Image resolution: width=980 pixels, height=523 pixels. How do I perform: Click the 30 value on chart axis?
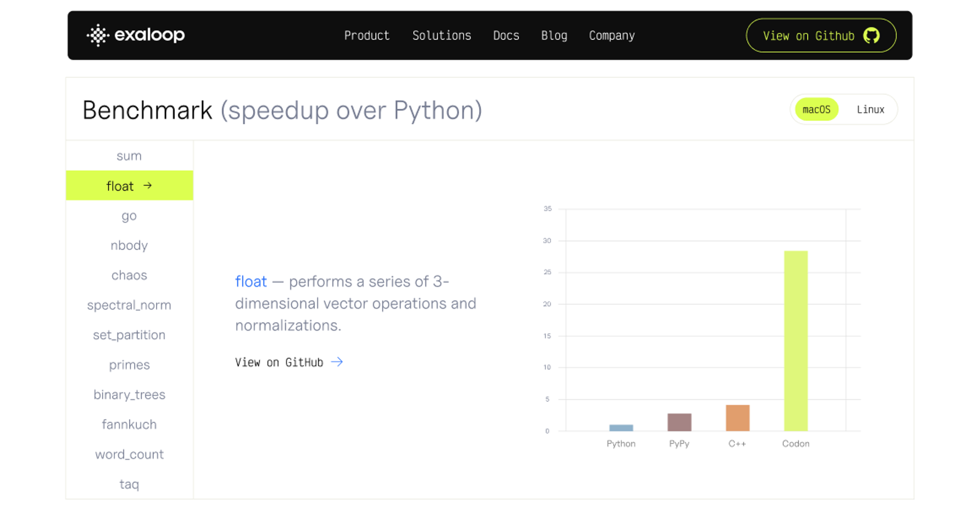point(547,240)
